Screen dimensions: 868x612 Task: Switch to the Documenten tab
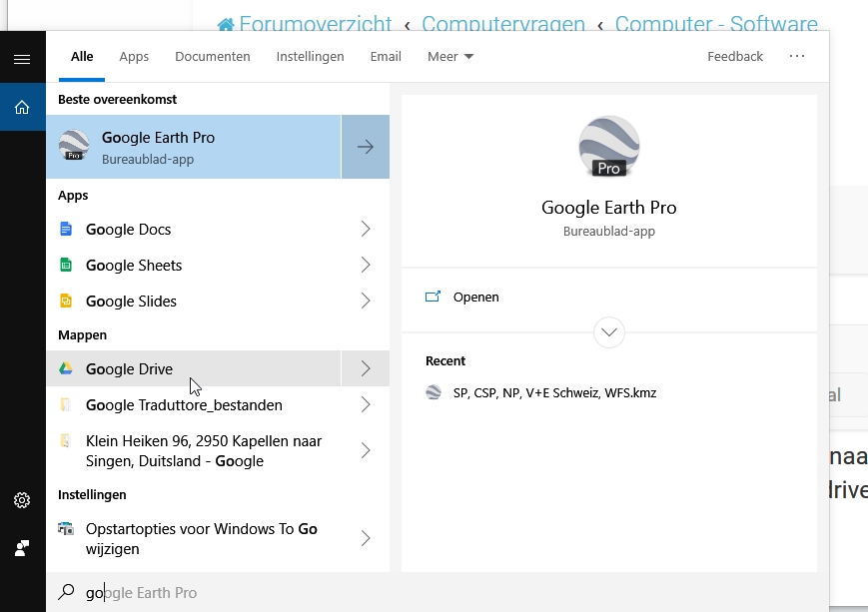click(212, 57)
